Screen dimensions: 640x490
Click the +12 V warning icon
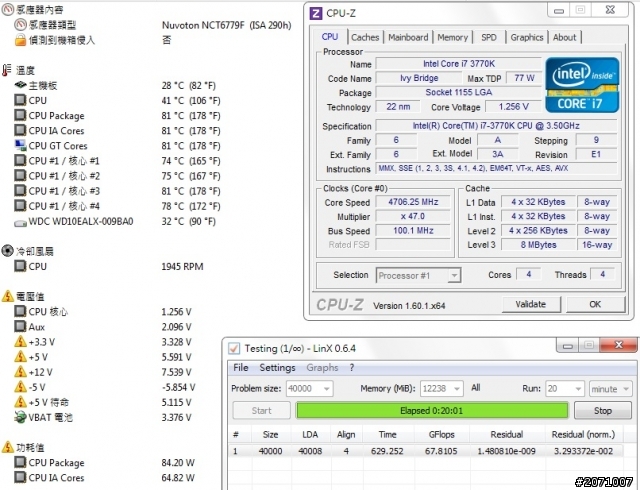click(x=20, y=372)
